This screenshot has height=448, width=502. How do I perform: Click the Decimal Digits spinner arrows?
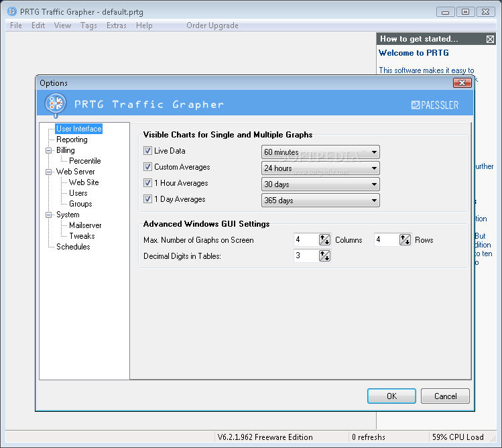tap(324, 256)
